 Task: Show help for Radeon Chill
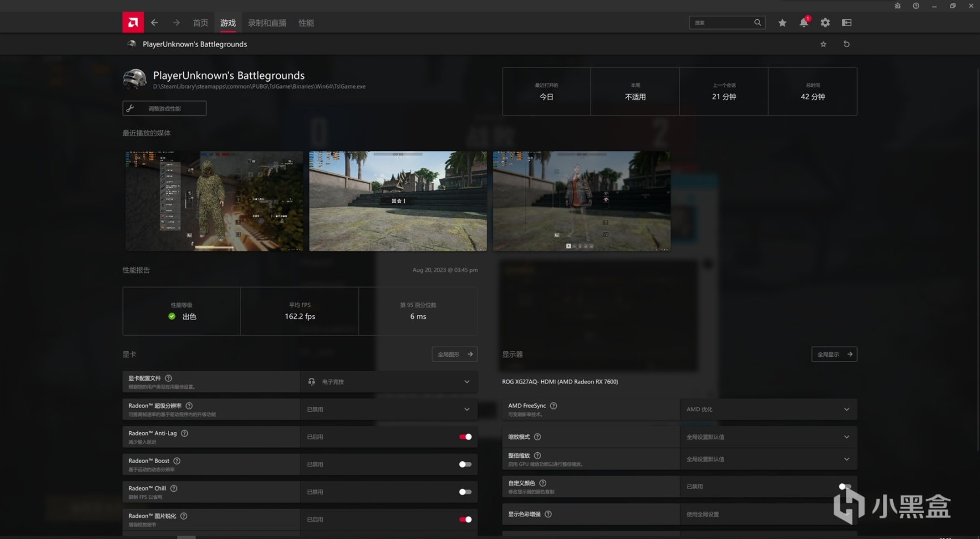[174, 489]
